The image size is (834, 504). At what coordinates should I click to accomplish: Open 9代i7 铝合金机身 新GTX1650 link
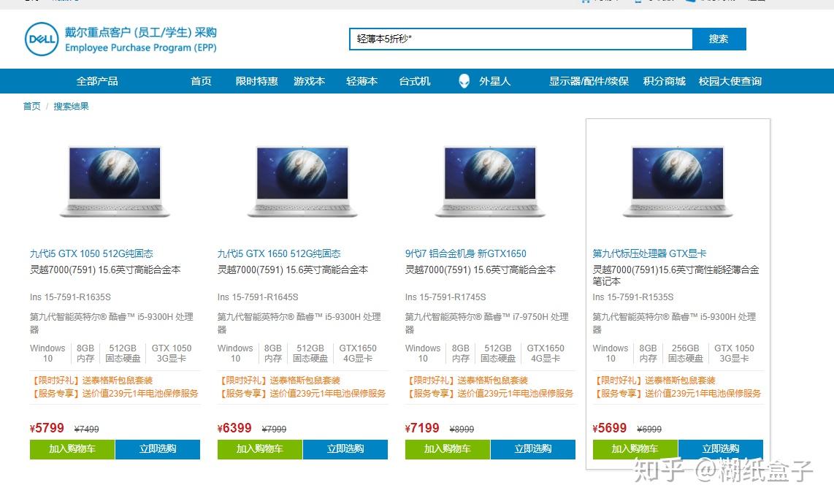point(466,254)
